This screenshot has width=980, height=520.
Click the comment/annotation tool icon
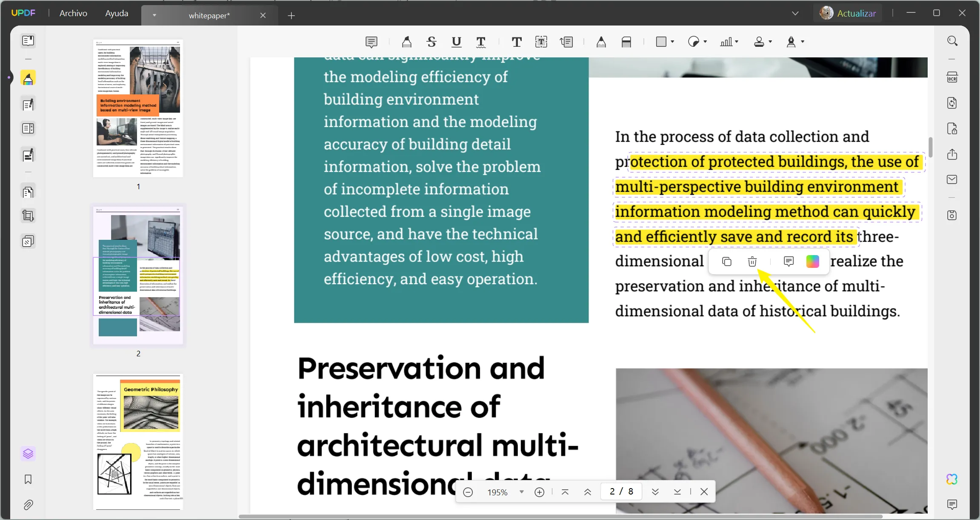coord(372,41)
